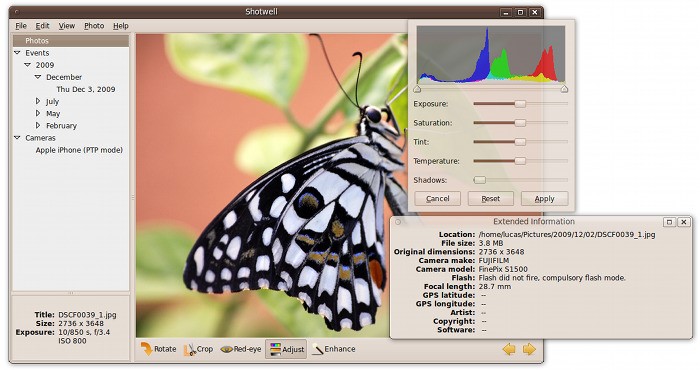Collapse the Cameras section
This screenshot has height=370, width=700.
(x=17, y=138)
